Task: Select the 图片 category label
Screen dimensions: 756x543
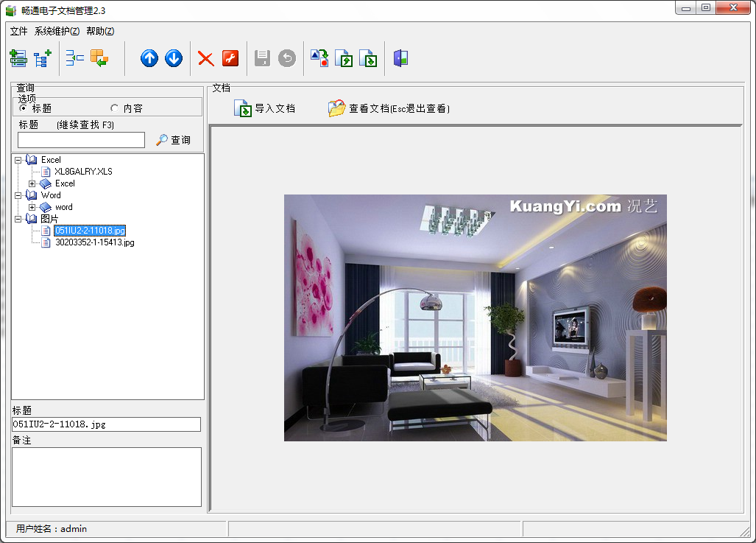Action: 49,219
